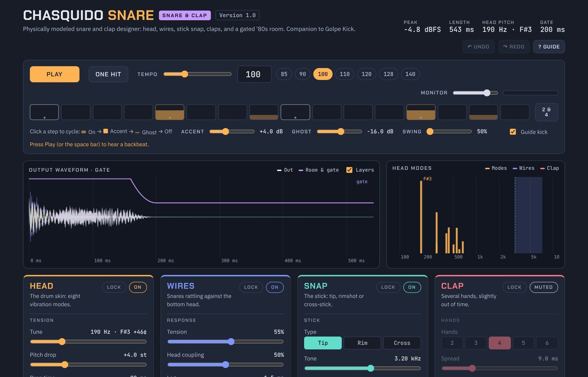This screenshot has width=588, height=377.
Task: Set clap Hands to 6
Action: 547,343
